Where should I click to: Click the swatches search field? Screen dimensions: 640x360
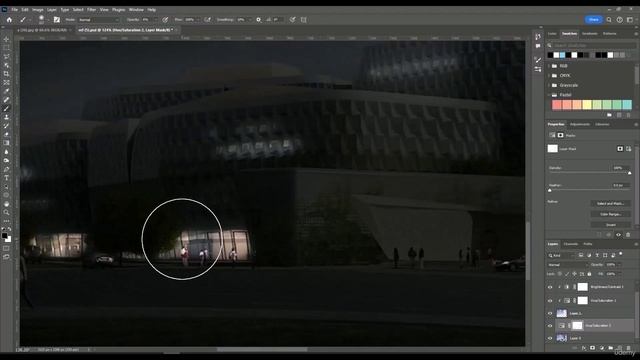[591, 45]
